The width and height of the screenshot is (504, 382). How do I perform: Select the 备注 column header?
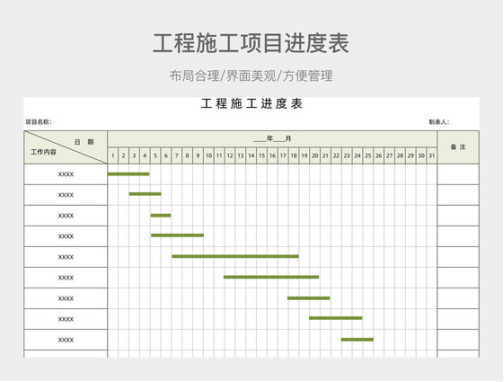458,147
